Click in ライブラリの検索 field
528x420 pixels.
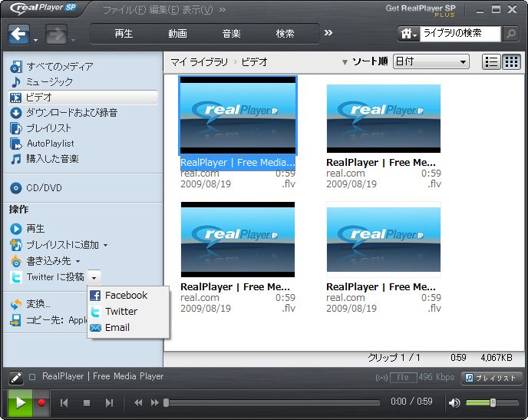click(460, 34)
